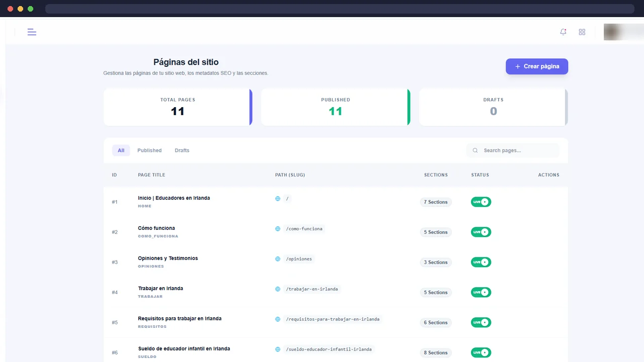Click the /opiniones slug text
644x362 pixels.
click(x=299, y=259)
